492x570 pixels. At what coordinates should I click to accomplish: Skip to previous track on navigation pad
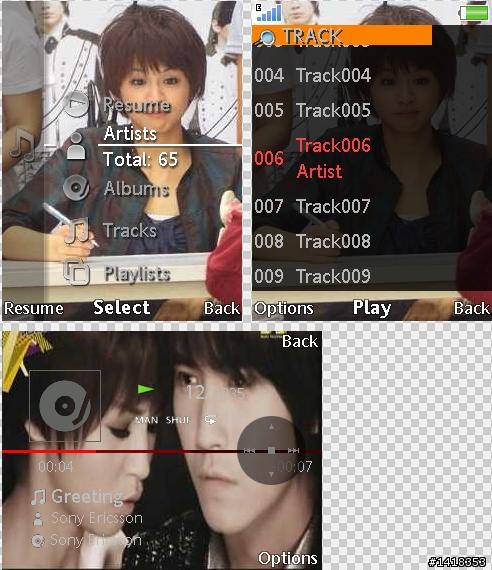[249, 451]
